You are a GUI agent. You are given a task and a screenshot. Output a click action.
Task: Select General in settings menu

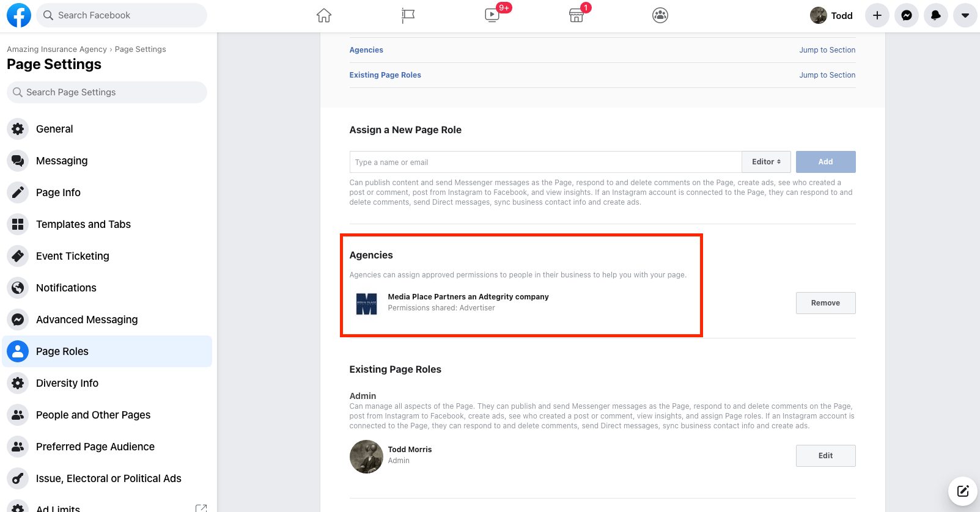coord(107,129)
